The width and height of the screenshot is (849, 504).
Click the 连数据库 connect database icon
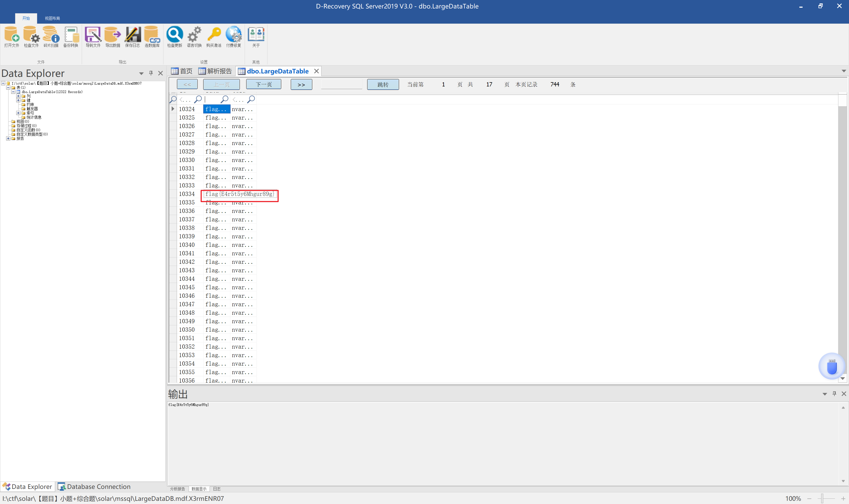click(x=152, y=35)
